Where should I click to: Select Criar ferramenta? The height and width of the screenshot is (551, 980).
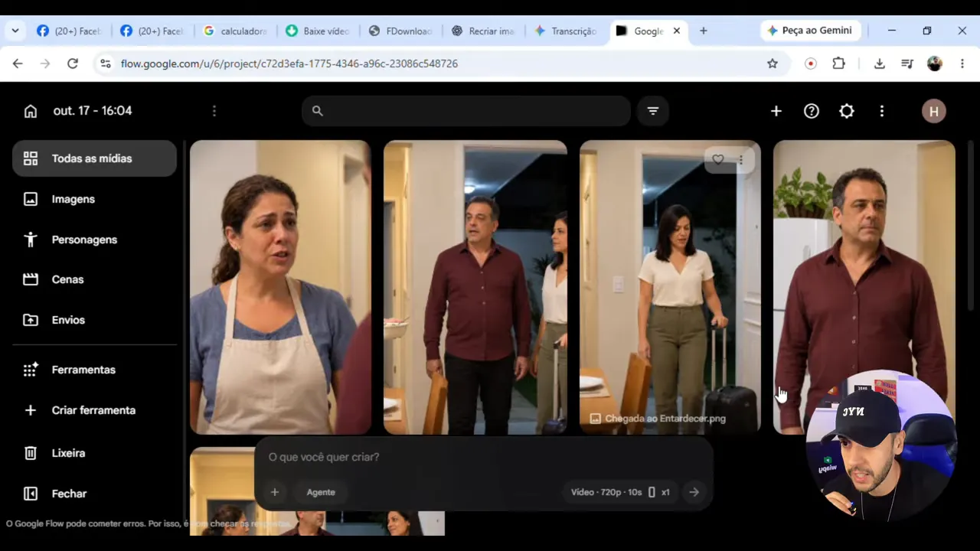pyautogui.click(x=95, y=410)
